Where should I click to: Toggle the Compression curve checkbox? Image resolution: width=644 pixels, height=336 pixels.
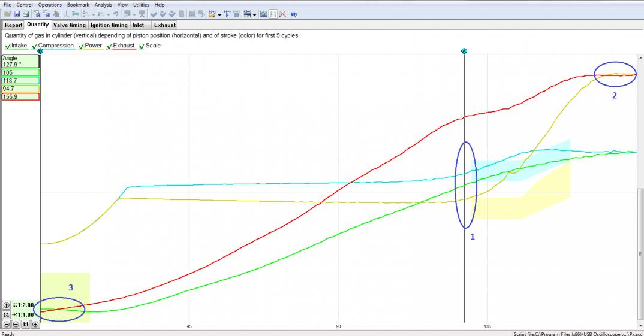[x=34, y=46]
